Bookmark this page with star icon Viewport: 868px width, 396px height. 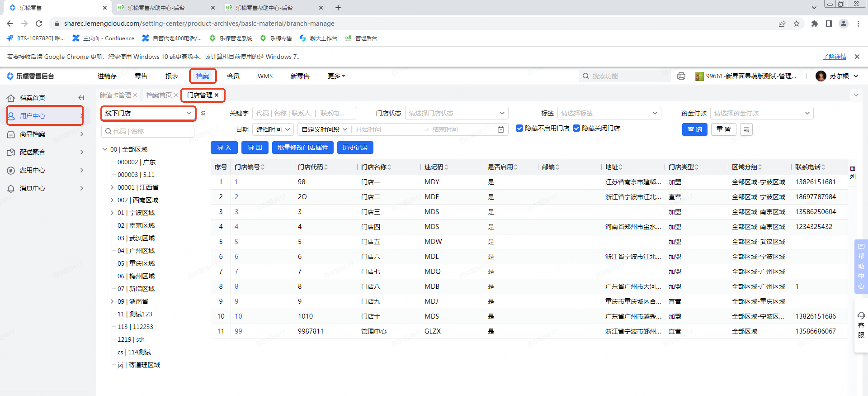pos(797,24)
